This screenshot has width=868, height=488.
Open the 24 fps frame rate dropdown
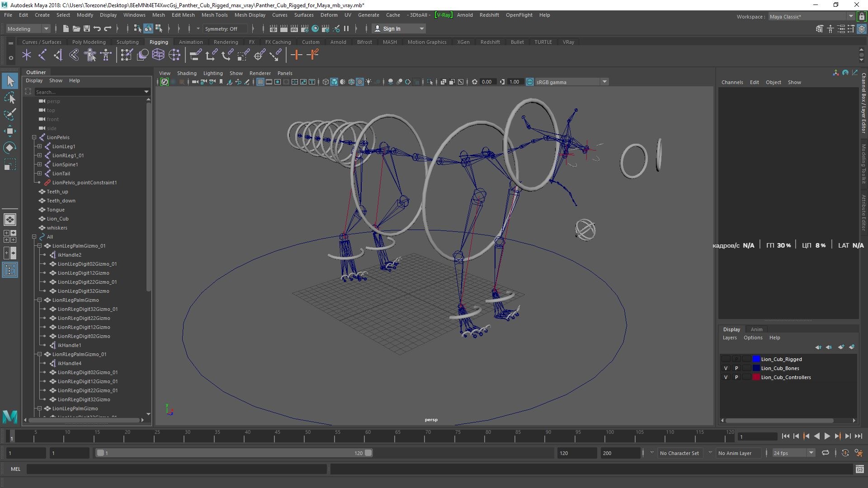pyautogui.click(x=793, y=453)
